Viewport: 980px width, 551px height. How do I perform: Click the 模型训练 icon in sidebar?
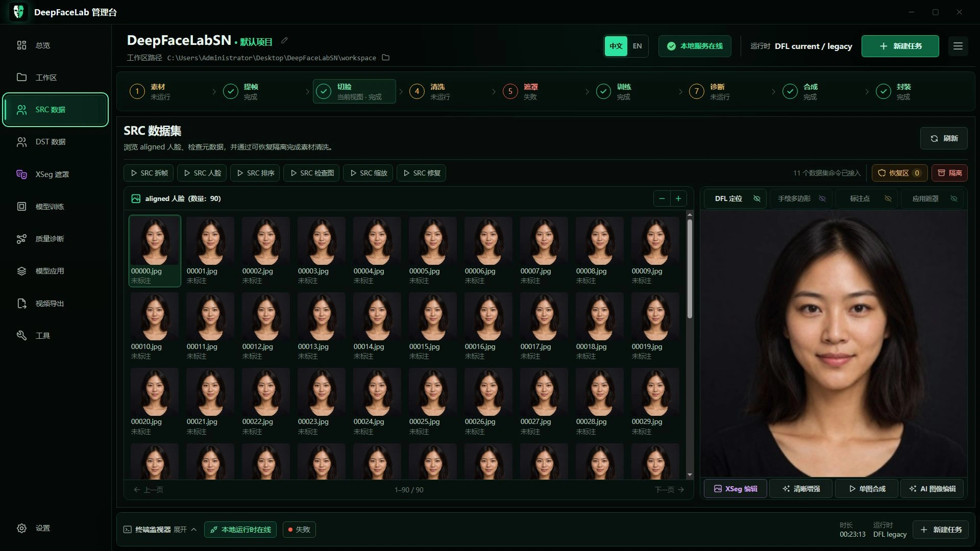(21, 207)
